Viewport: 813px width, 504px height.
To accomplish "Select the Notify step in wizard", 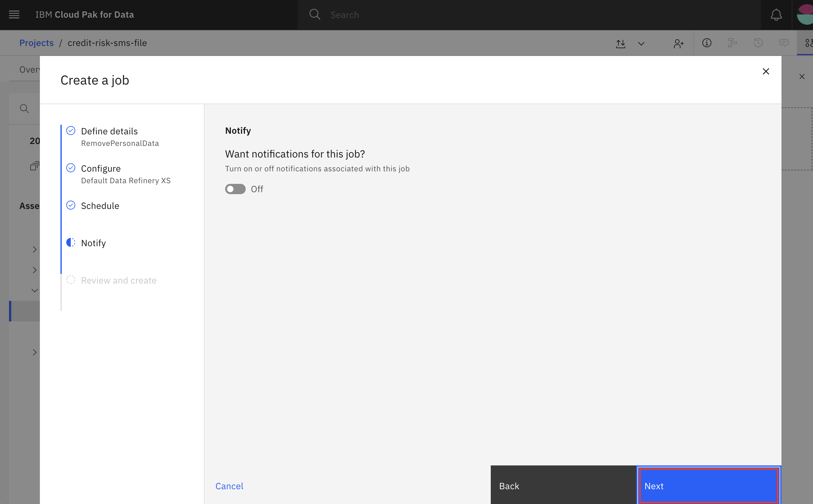I will pyautogui.click(x=93, y=243).
